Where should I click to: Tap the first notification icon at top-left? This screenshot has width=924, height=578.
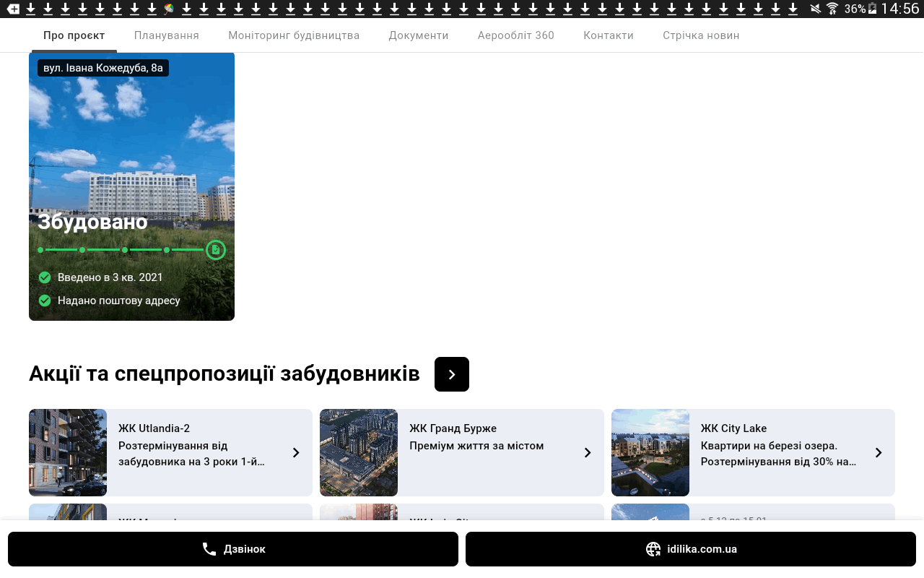[13, 9]
